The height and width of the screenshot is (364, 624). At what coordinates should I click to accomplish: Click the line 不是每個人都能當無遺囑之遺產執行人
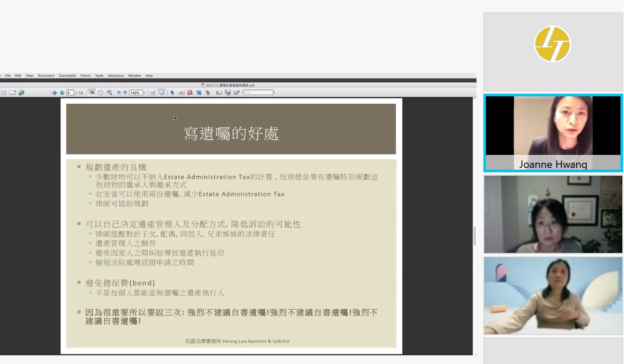point(160,293)
